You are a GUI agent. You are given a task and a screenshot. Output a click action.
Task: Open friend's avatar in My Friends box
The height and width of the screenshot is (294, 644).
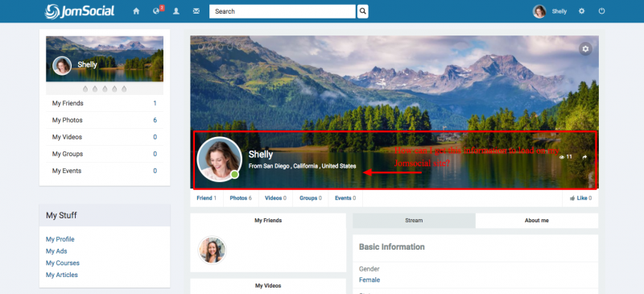[x=212, y=250]
